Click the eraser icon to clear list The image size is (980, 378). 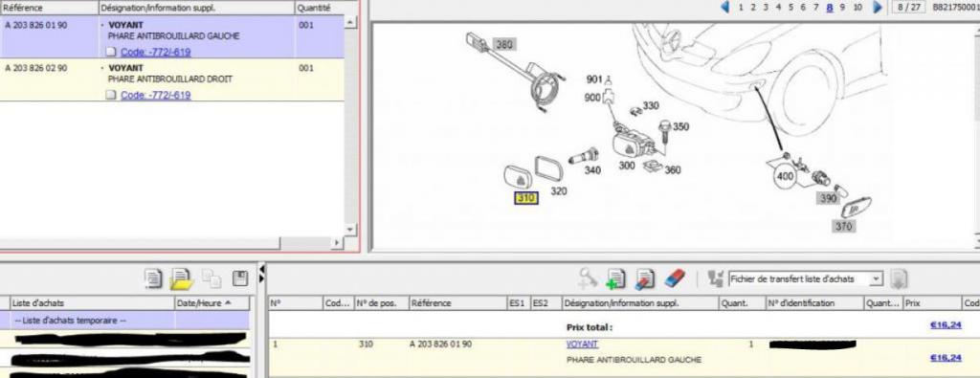(675, 278)
